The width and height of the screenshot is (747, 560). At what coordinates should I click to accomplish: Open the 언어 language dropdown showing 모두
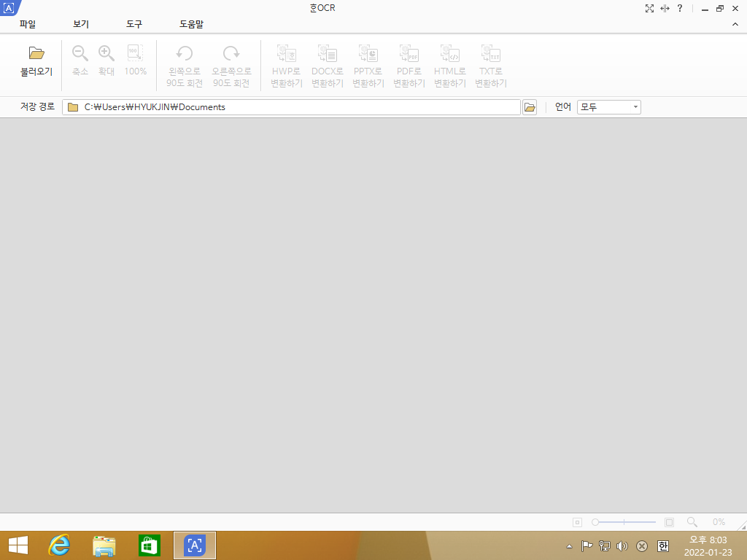pos(609,107)
